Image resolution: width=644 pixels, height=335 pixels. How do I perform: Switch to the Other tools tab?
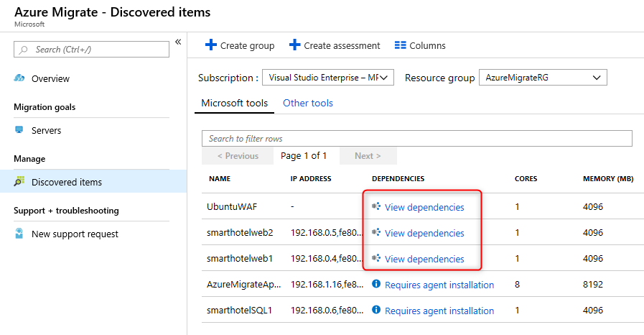(x=307, y=104)
